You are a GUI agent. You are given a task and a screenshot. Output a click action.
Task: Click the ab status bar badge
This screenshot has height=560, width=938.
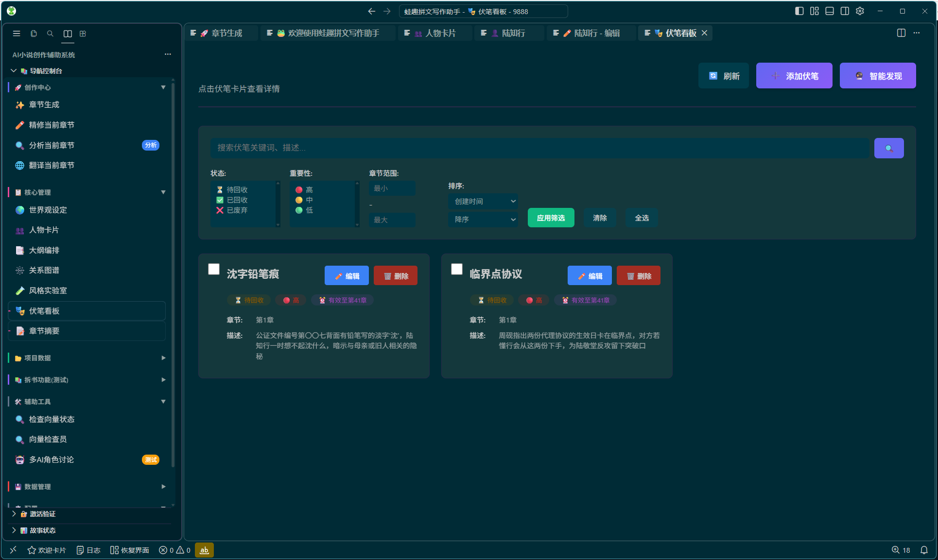(204, 550)
